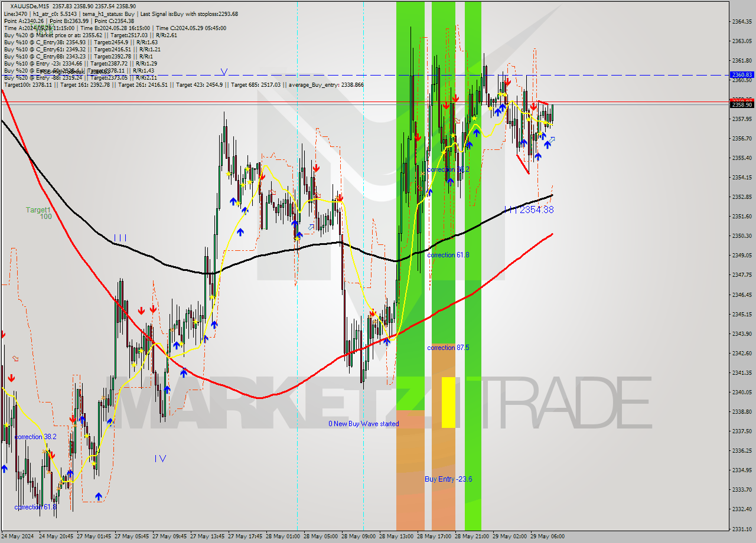Click the 2340.05 price axis value

[742, 392]
